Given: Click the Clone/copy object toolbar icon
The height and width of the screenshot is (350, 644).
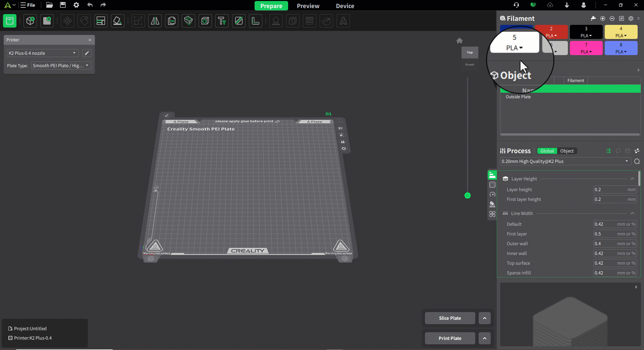Looking at the screenshot, I should [172, 21].
